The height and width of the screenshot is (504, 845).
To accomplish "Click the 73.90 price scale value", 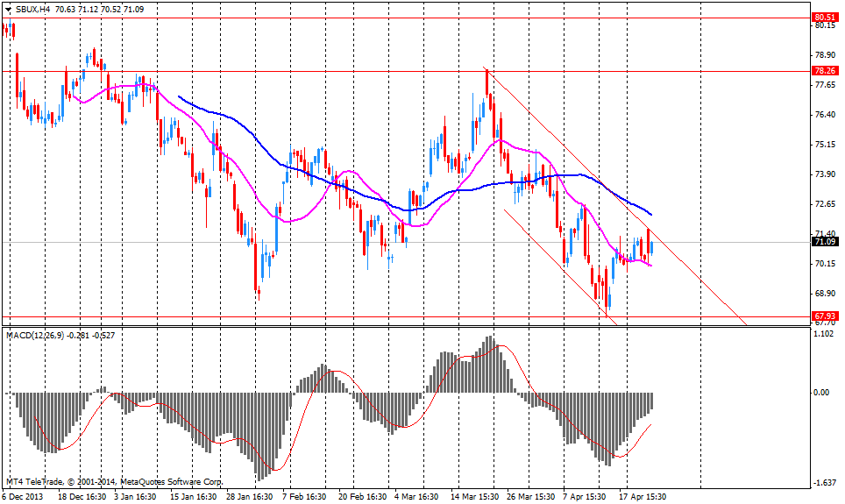I will 825,174.
